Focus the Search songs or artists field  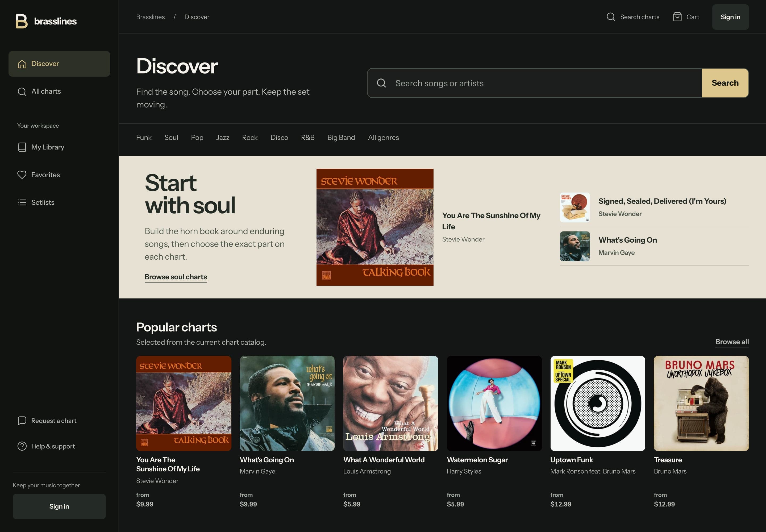[x=534, y=83]
